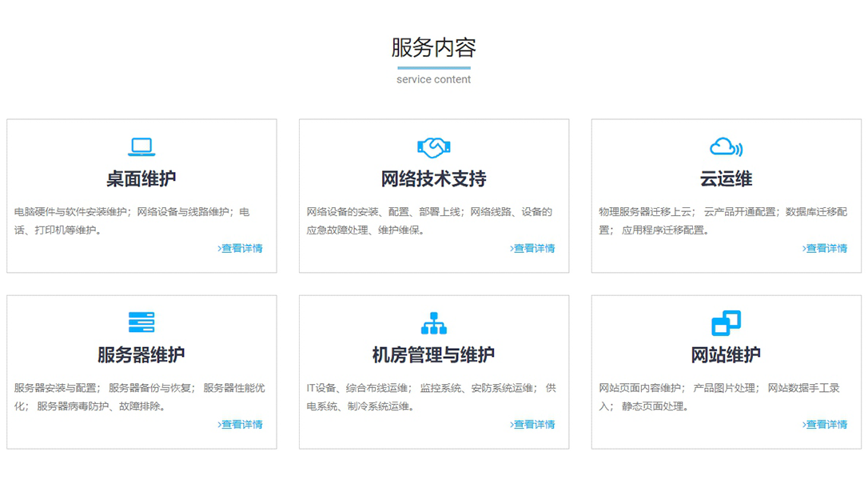Click the 云运维 description about 物理服务器迁移上云
Image resolution: width=868 pixels, height=484 pixels.
(x=723, y=221)
